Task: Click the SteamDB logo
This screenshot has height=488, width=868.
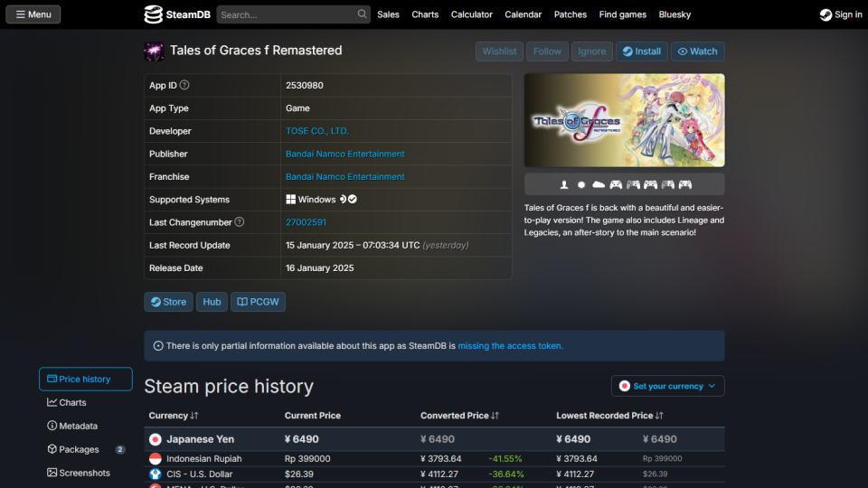Action: (x=177, y=14)
